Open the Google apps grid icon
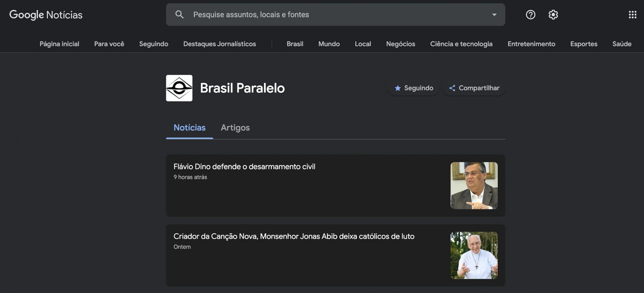The height and width of the screenshot is (293, 644). click(632, 14)
